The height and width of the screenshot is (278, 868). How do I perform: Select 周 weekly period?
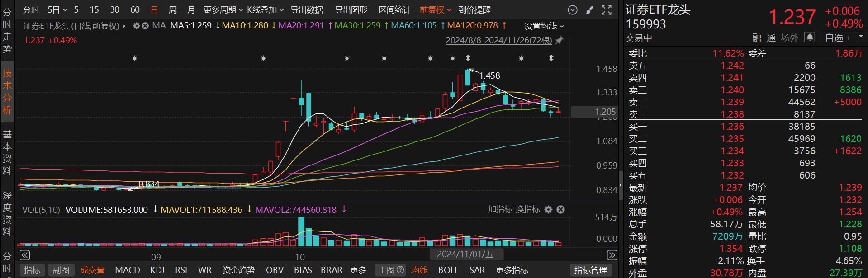(172, 10)
